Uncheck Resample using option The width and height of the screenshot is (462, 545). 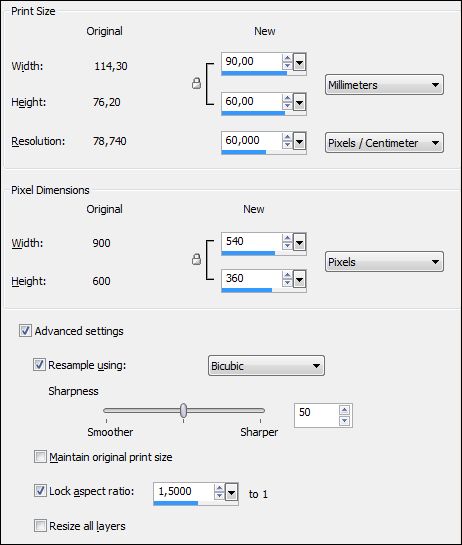click(x=39, y=365)
